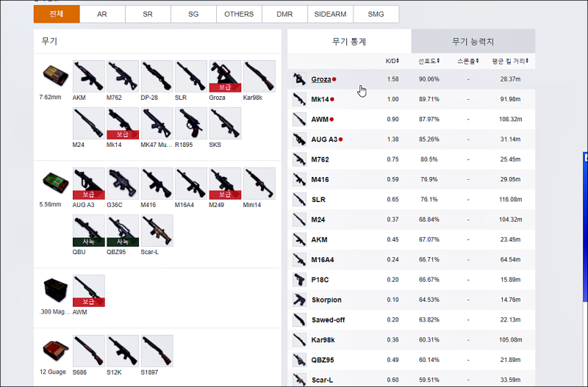The width and height of the screenshot is (588, 387).
Task: Click the .300 Magnum ammo crate icon
Action: tap(55, 289)
